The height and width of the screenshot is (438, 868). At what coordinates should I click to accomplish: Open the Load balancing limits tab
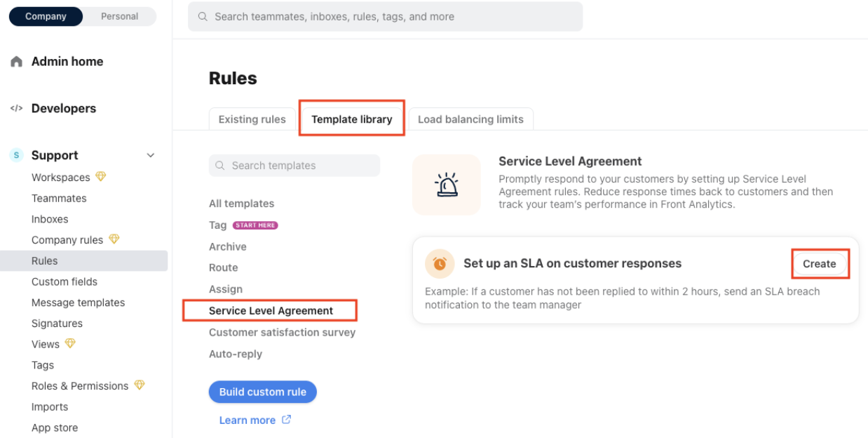tap(470, 119)
